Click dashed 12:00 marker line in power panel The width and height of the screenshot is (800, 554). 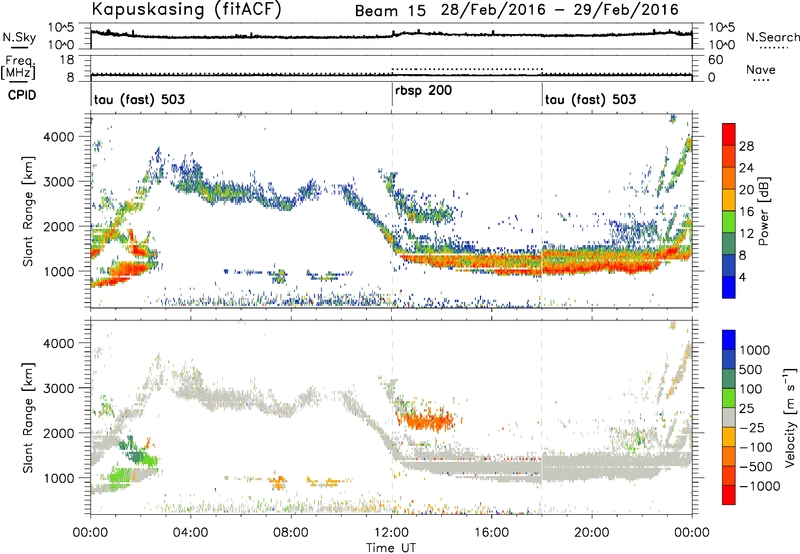click(x=392, y=211)
